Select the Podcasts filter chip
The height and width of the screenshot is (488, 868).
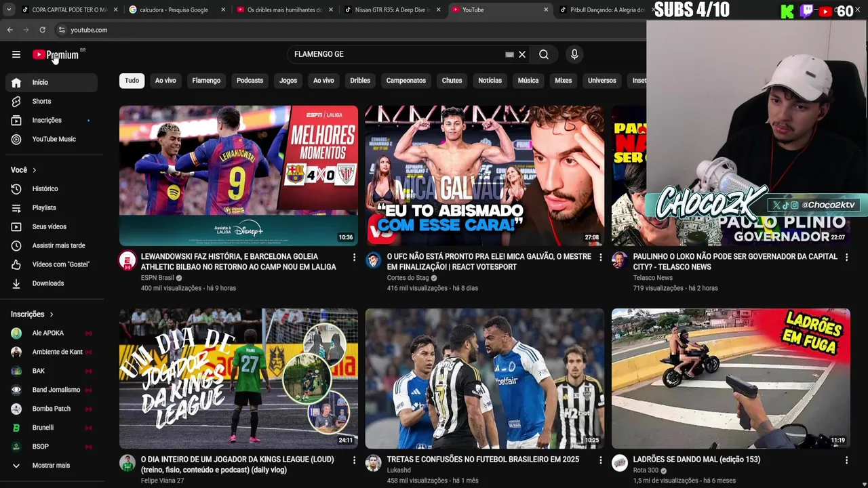tap(250, 80)
